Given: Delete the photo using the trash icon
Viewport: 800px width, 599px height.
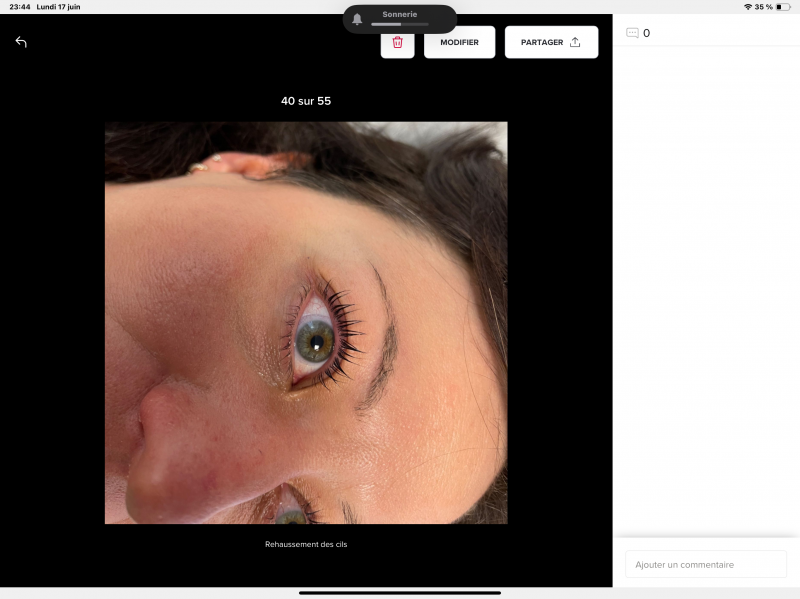Looking at the screenshot, I should (397, 42).
